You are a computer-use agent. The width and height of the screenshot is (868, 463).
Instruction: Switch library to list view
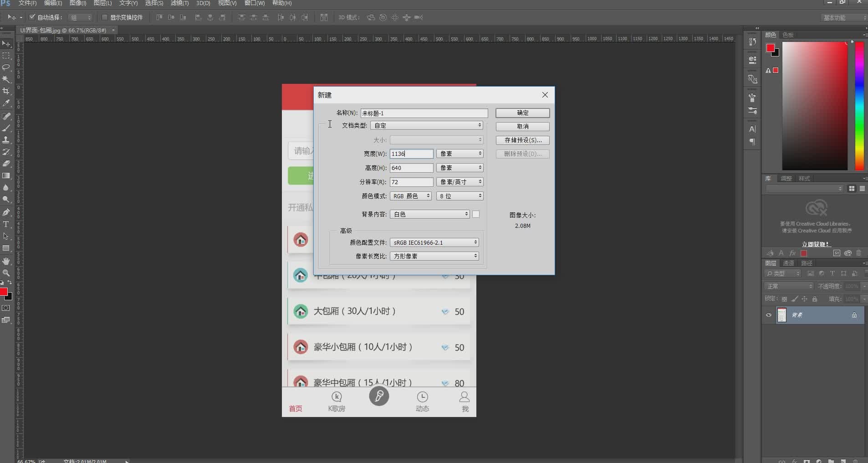(862, 189)
